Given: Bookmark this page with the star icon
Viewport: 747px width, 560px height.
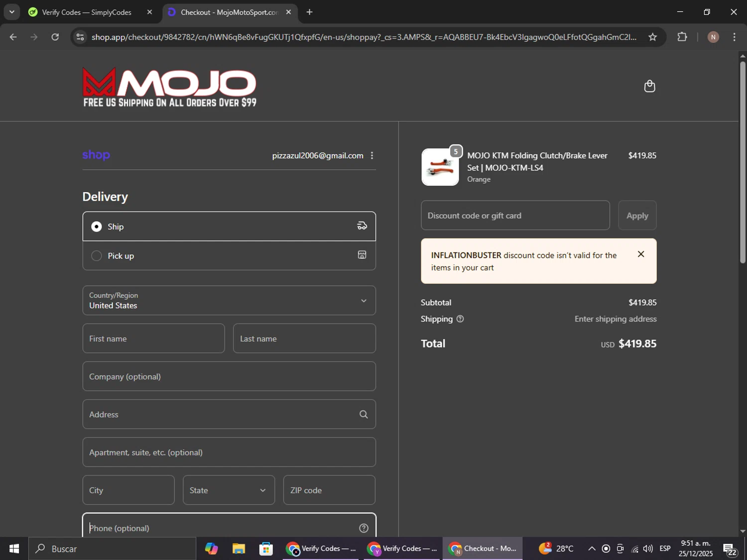Looking at the screenshot, I should click(652, 37).
